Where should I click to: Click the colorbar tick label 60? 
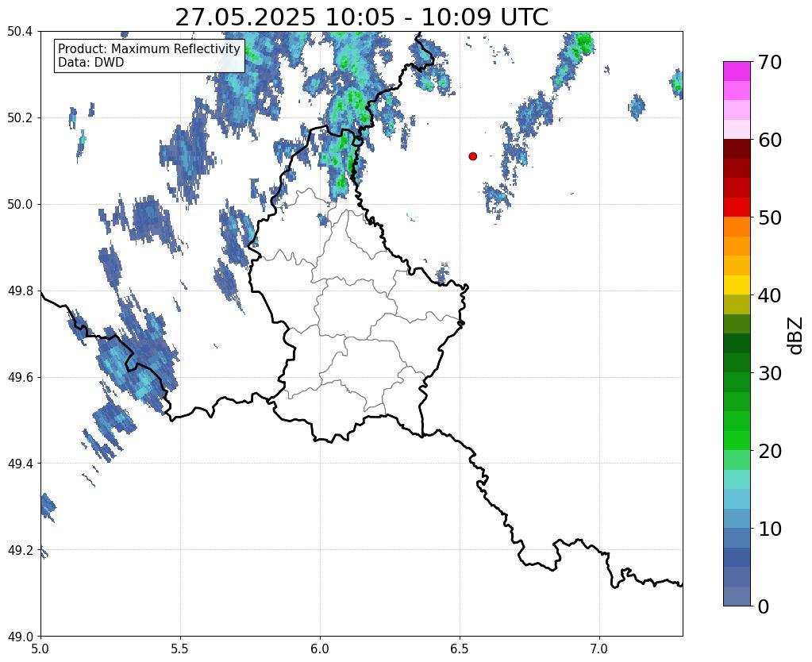coord(770,140)
